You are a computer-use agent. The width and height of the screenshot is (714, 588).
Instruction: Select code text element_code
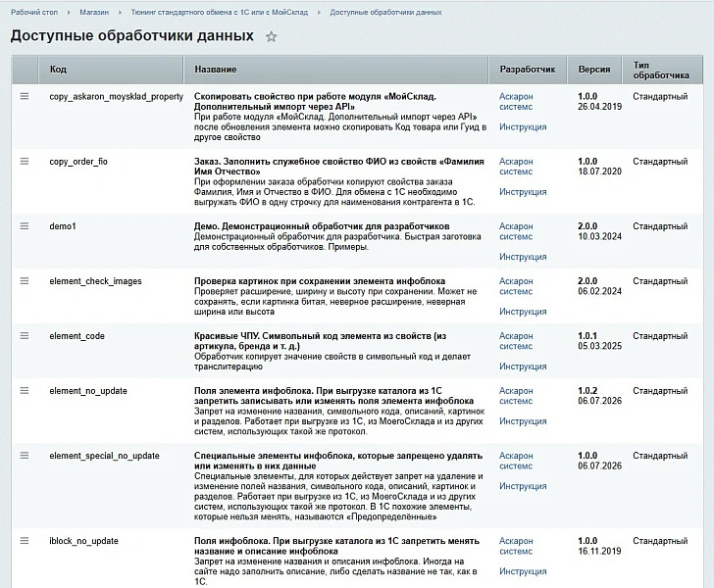pyautogui.click(x=76, y=336)
